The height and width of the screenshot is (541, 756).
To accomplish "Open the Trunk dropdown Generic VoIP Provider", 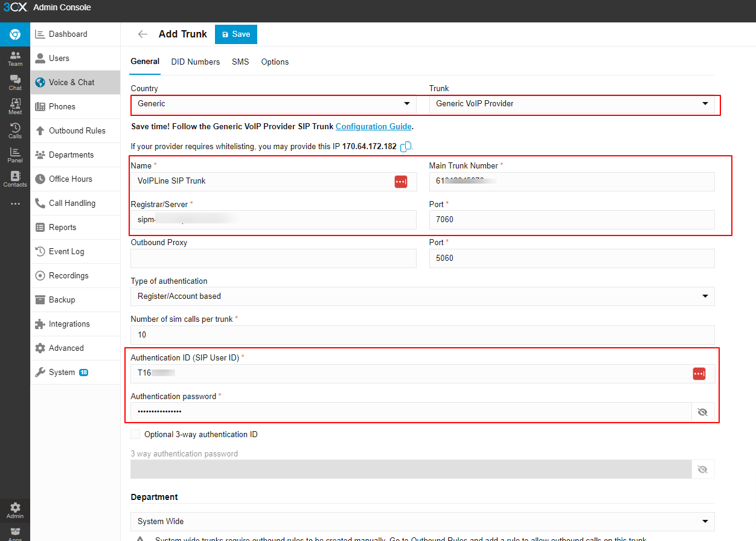I will point(572,104).
